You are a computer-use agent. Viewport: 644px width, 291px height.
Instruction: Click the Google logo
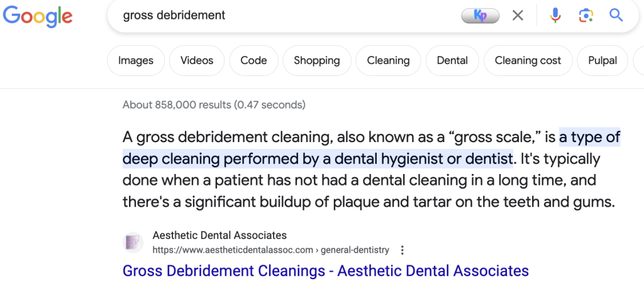point(37,17)
